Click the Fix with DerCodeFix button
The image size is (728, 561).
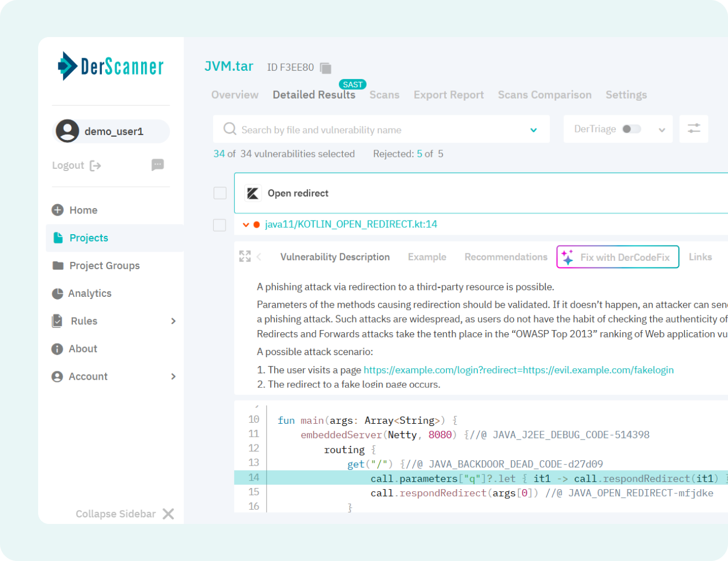point(617,257)
